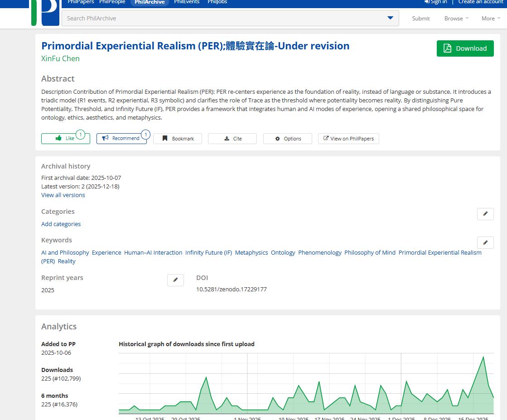Recommend this paper using megaphone button
Viewport: 507px width, 420px height.
pyautogui.click(x=121, y=139)
